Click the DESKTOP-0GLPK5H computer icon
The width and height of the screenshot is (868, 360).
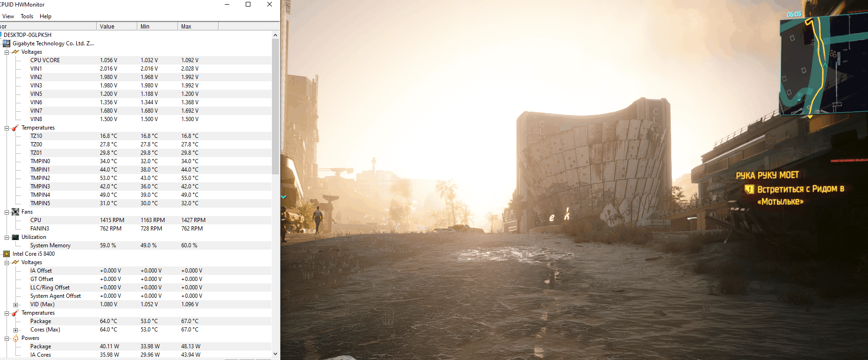coord(0,35)
